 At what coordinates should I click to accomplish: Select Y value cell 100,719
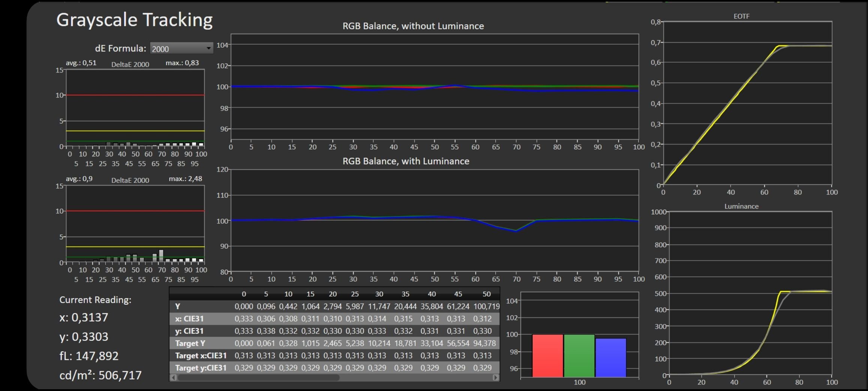click(x=486, y=307)
